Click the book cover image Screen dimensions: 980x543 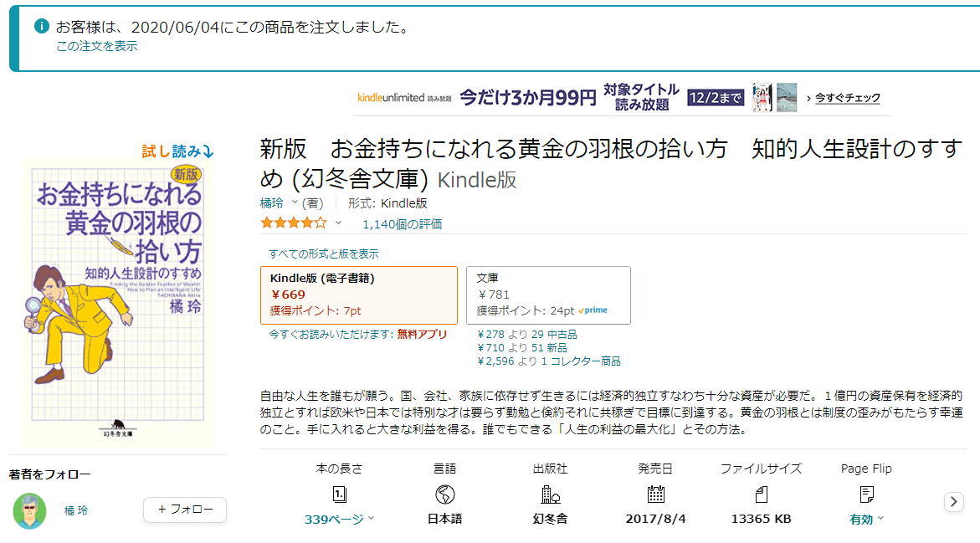(x=117, y=303)
